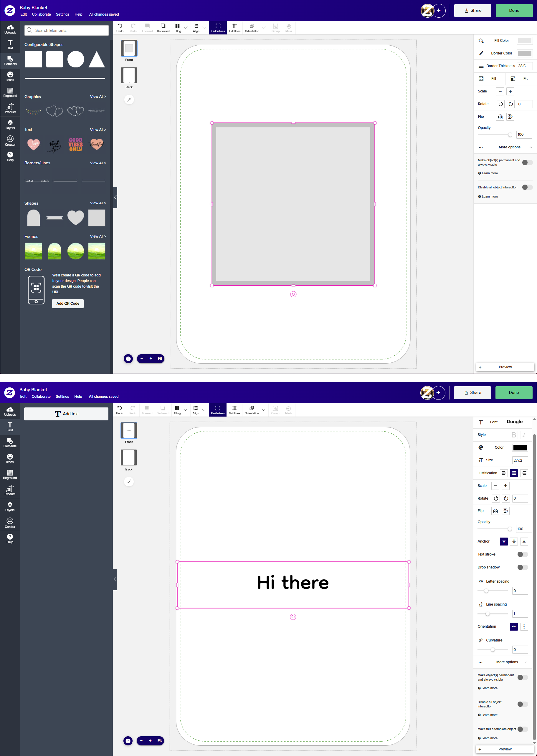Click the QR code phone icon

pyautogui.click(x=36, y=290)
